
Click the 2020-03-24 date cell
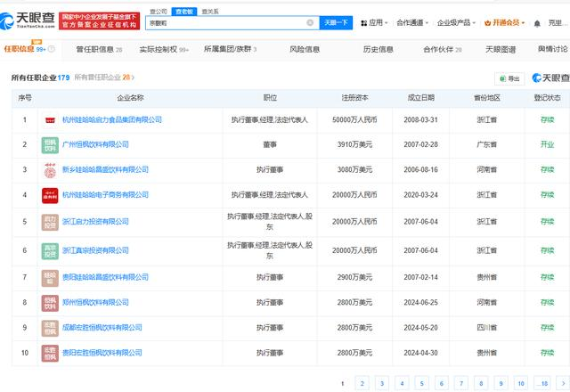coord(420,195)
